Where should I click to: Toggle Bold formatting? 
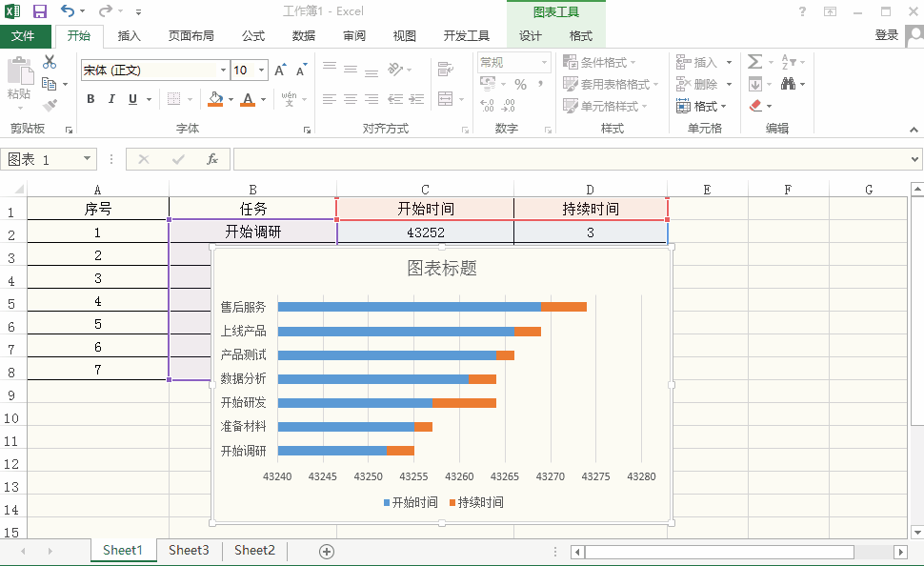(x=90, y=99)
